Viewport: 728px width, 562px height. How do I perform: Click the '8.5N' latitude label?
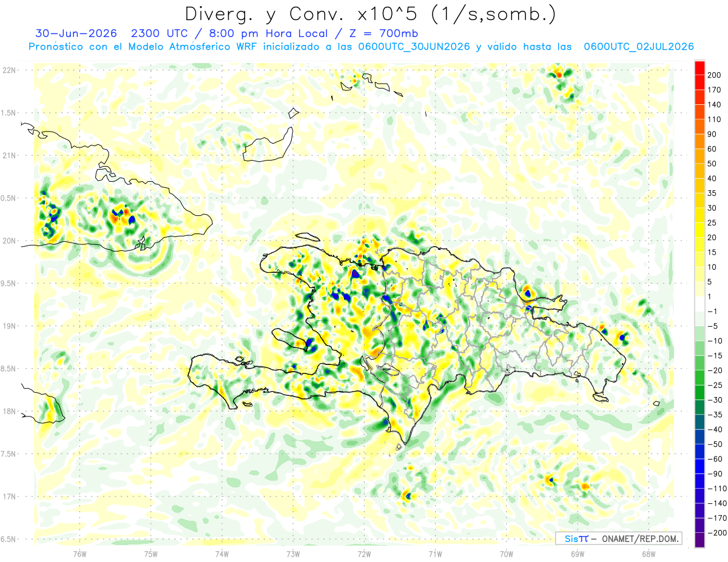coord(9,369)
